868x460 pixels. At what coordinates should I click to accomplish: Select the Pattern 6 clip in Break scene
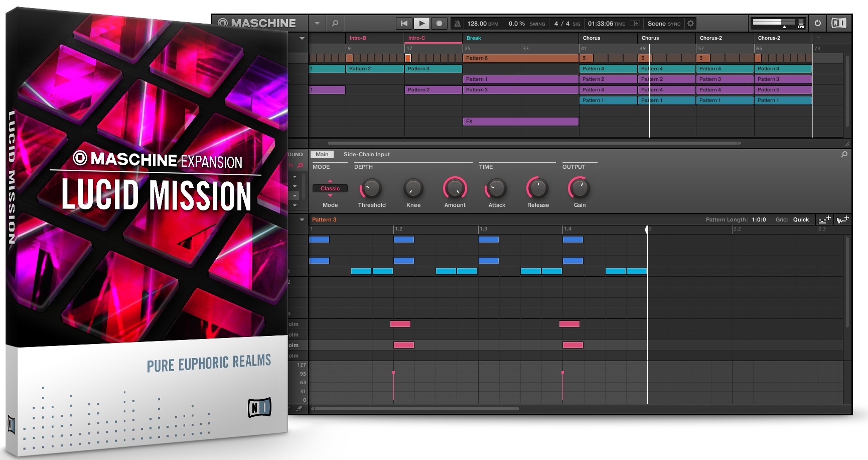tap(520, 58)
